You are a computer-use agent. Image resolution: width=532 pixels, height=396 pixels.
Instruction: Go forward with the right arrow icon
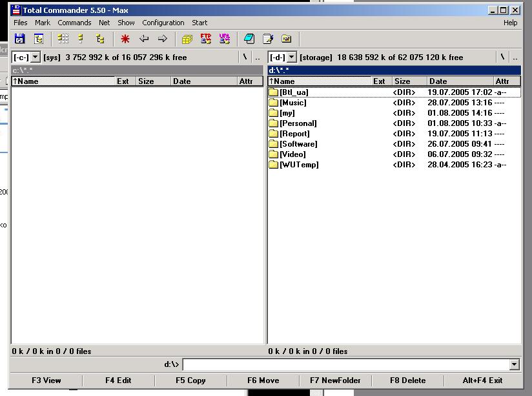coord(163,39)
